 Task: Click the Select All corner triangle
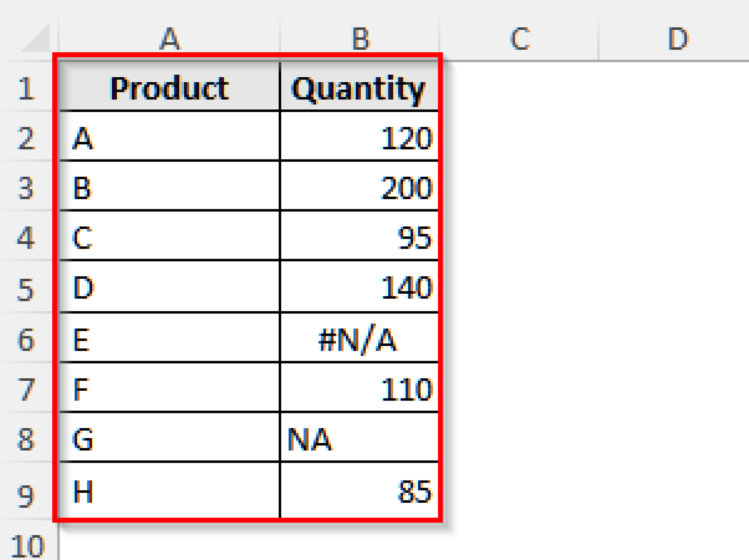coord(35,37)
